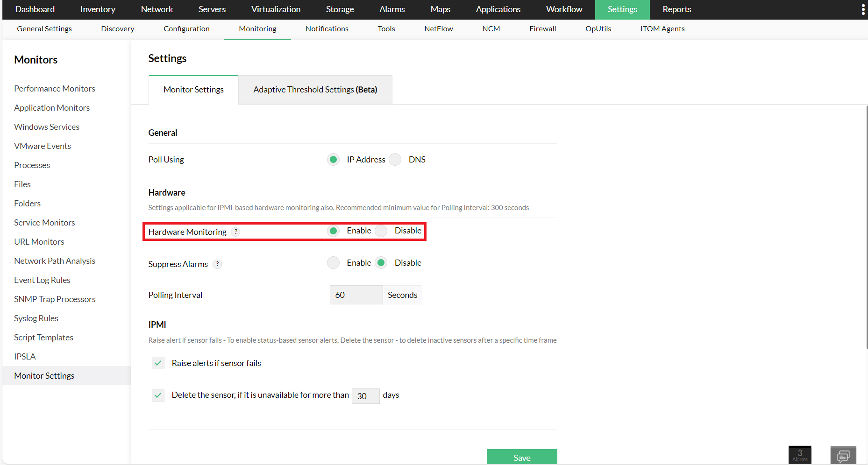Click the sensor deletion days input field

[x=365, y=396]
